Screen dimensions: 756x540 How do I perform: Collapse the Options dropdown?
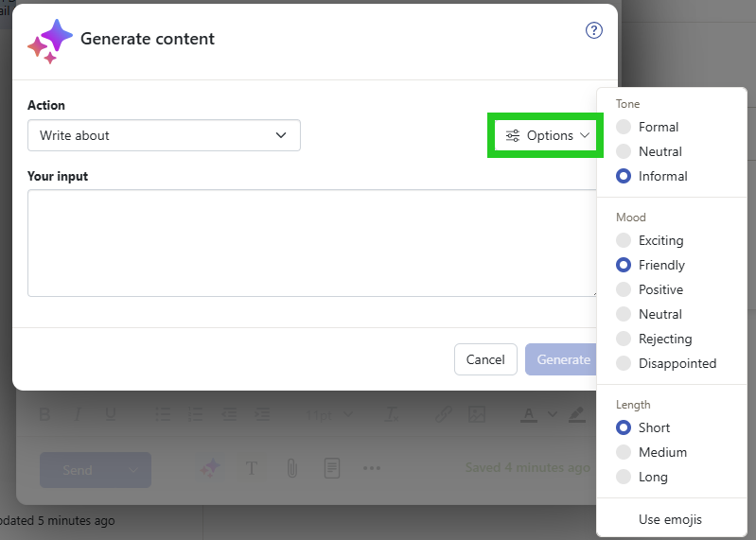coord(548,135)
